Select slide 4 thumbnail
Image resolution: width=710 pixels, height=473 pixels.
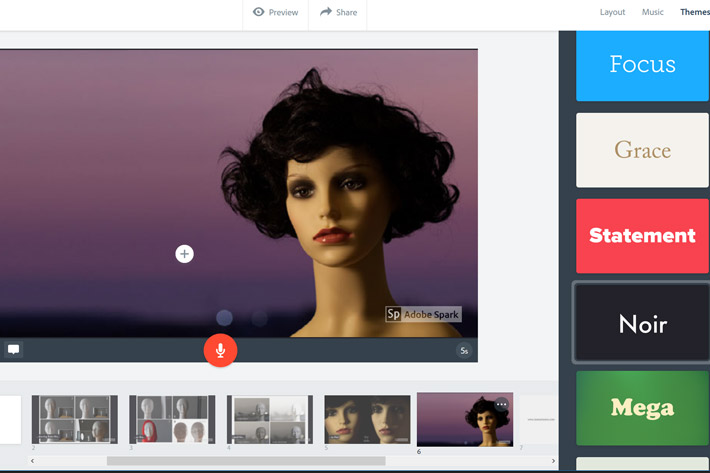coord(270,419)
